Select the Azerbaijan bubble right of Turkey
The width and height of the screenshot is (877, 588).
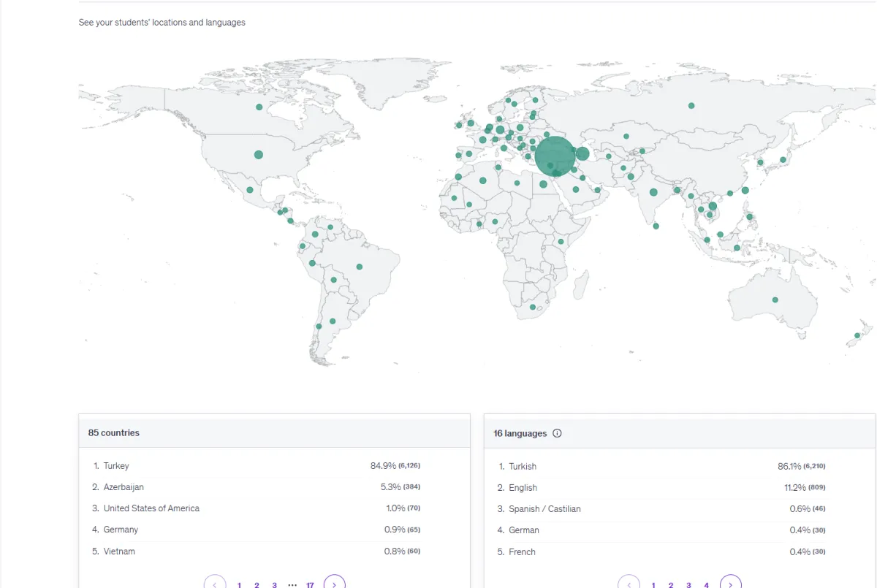tap(582, 154)
